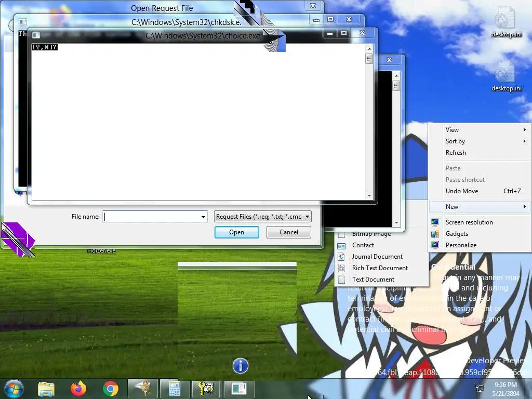The width and height of the screenshot is (532, 399).
Task: Click the Holzer.exe desktop label
Action: (101, 251)
